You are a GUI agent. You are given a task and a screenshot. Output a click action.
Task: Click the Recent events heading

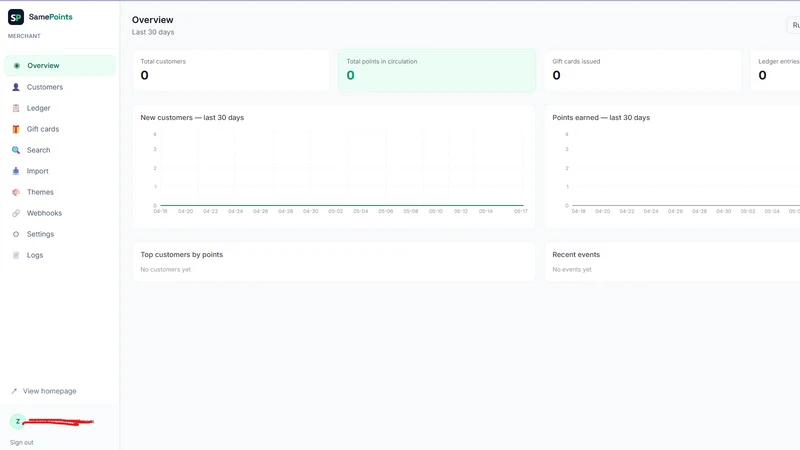(576, 255)
